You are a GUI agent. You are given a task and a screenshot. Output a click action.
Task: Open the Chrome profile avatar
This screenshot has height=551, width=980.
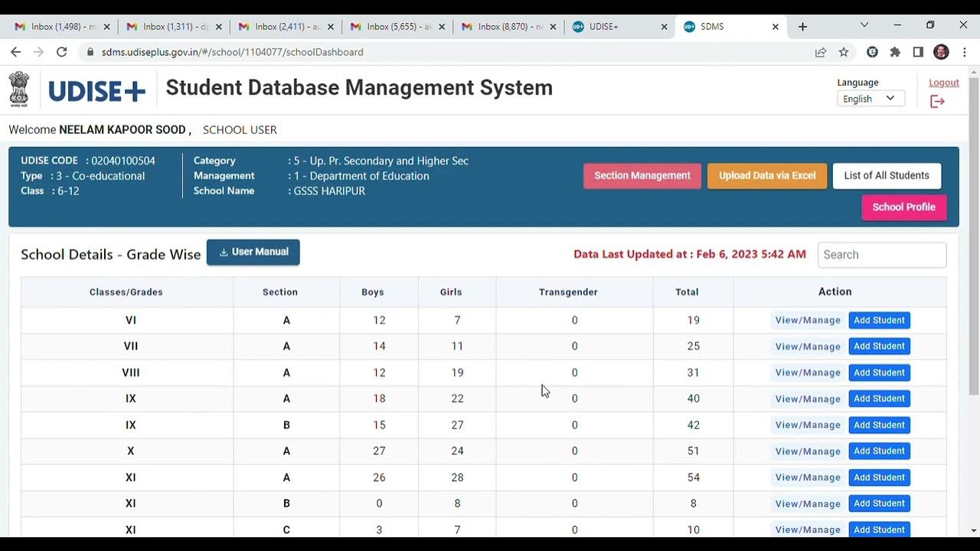942,52
